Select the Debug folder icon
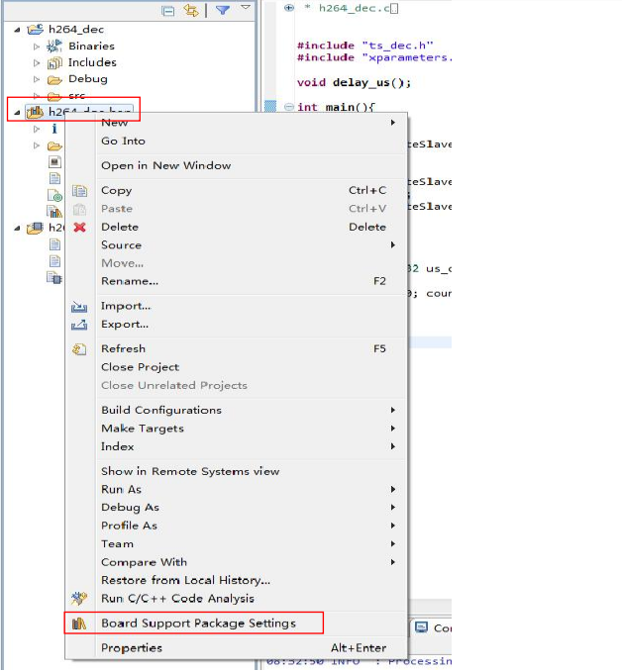The height and width of the screenshot is (672, 622). (x=54, y=79)
